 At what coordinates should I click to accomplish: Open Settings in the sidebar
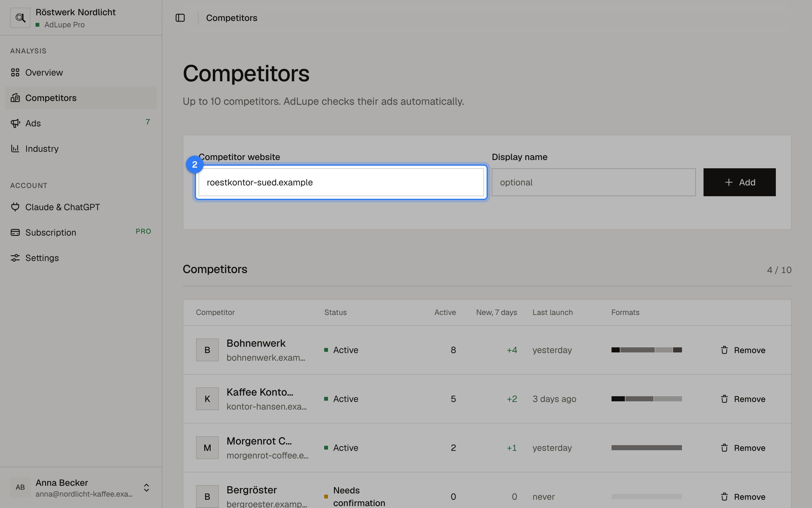pyautogui.click(x=81, y=258)
